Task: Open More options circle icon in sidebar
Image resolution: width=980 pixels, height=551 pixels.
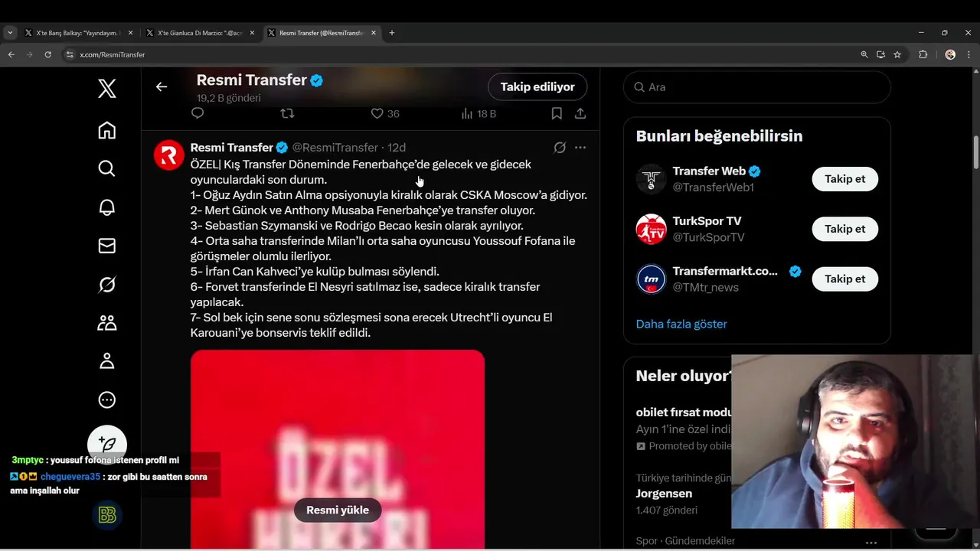Action: (x=107, y=399)
